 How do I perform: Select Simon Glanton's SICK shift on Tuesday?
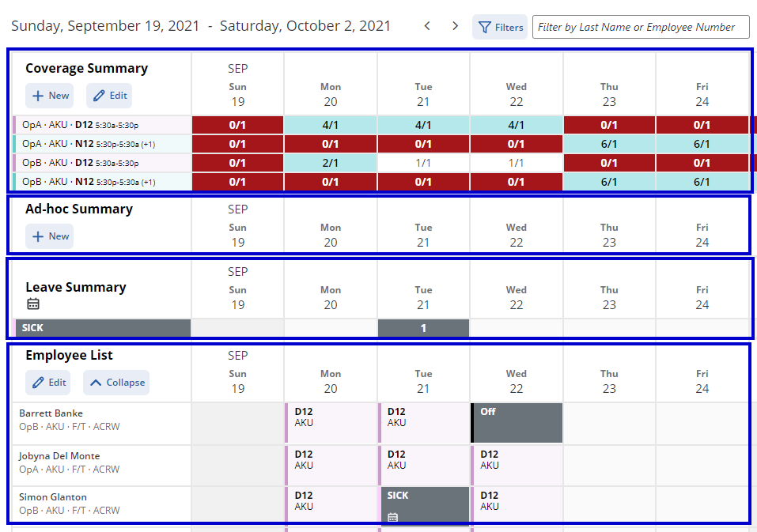425,504
